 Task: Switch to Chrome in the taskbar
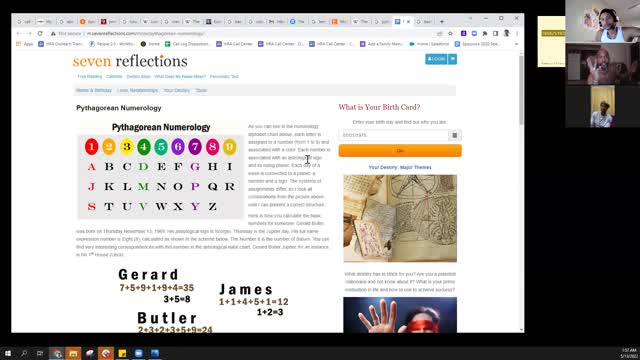pos(57,353)
